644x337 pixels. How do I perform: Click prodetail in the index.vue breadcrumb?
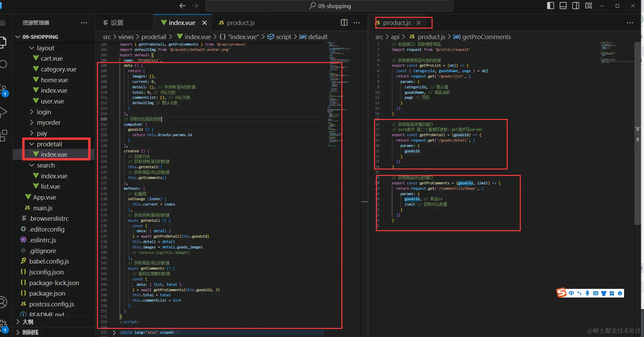[x=154, y=37]
